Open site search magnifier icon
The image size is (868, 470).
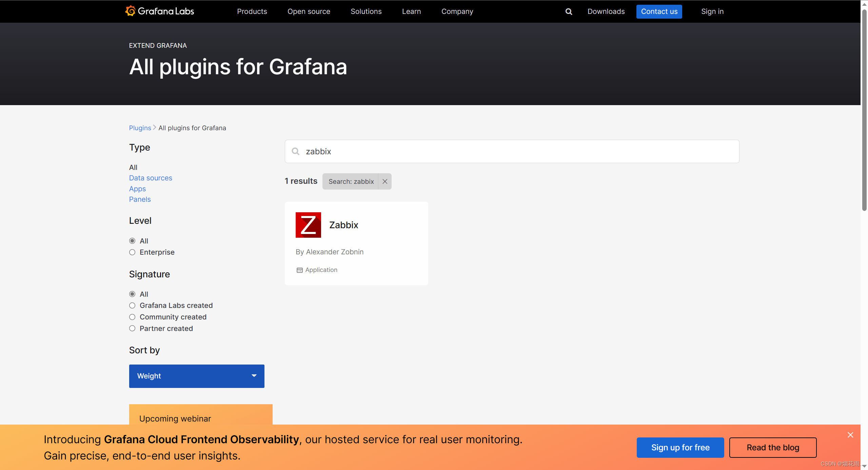tap(569, 12)
